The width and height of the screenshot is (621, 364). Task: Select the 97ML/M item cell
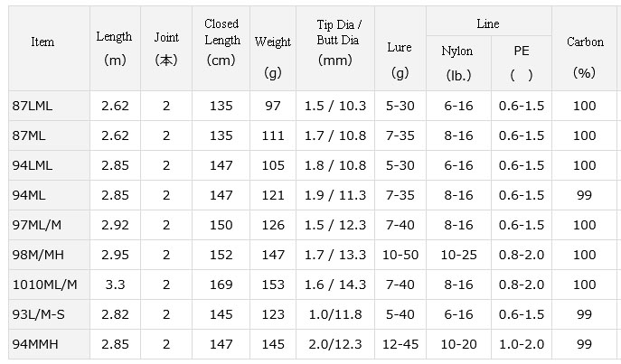click(x=49, y=225)
